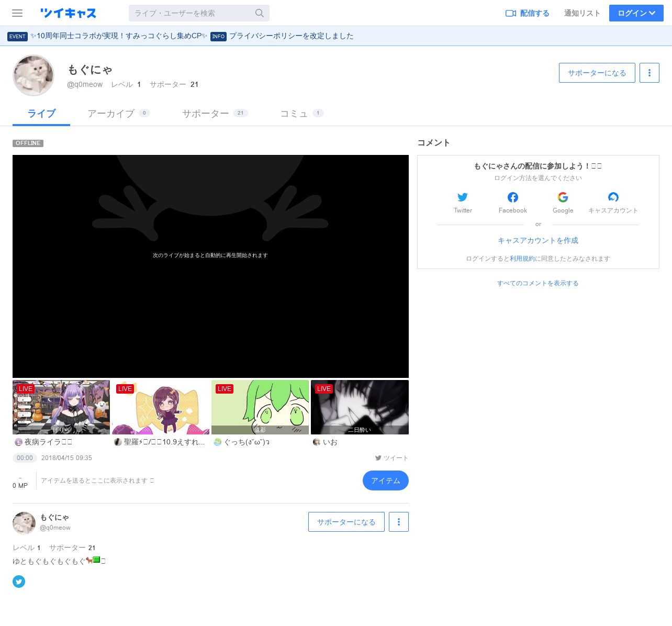This screenshot has height=626, width=672.
Task: Open もぐにゃ's large profile avatar
Action: [x=33, y=75]
